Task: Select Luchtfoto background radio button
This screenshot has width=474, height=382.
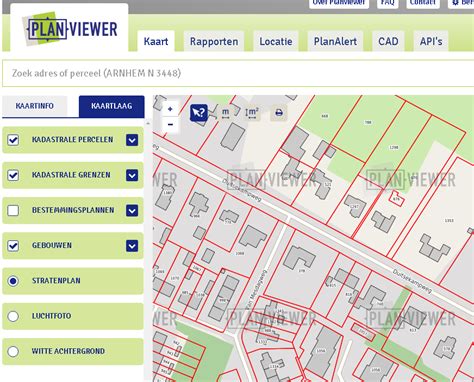Action: coord(13,316)
